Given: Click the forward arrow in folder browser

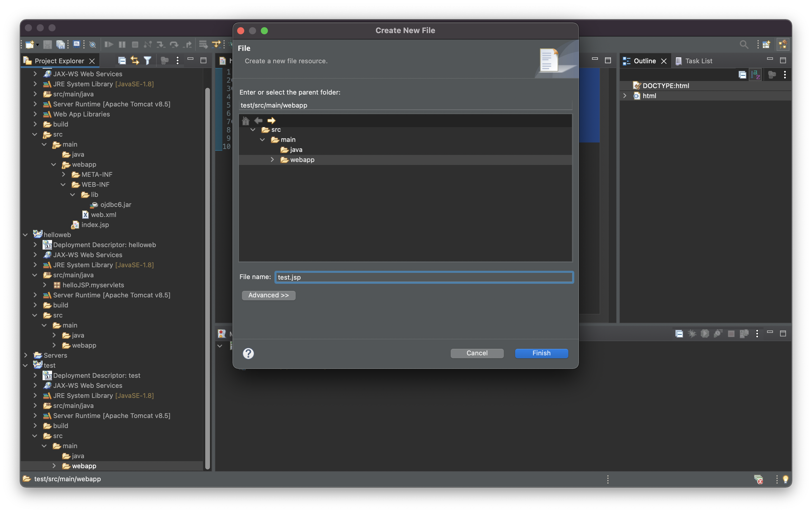Looking at the screenshot, I should click(x=271, y=121).
